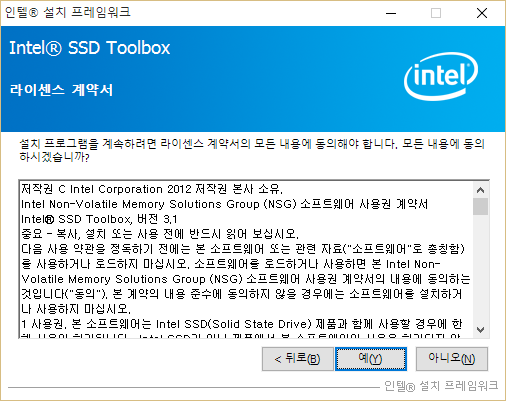Go back with the < 뒤로(B) button
This screenshot has height=401, width=506.
click(297, 359)
